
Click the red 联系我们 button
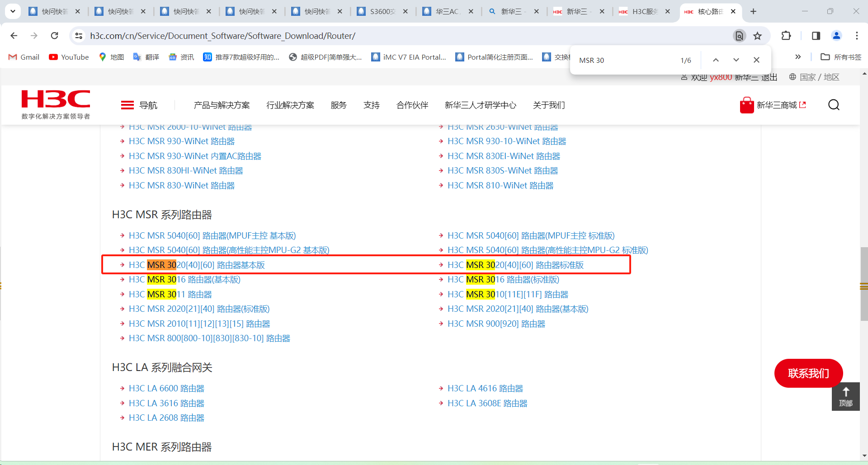tap(808, 373)
